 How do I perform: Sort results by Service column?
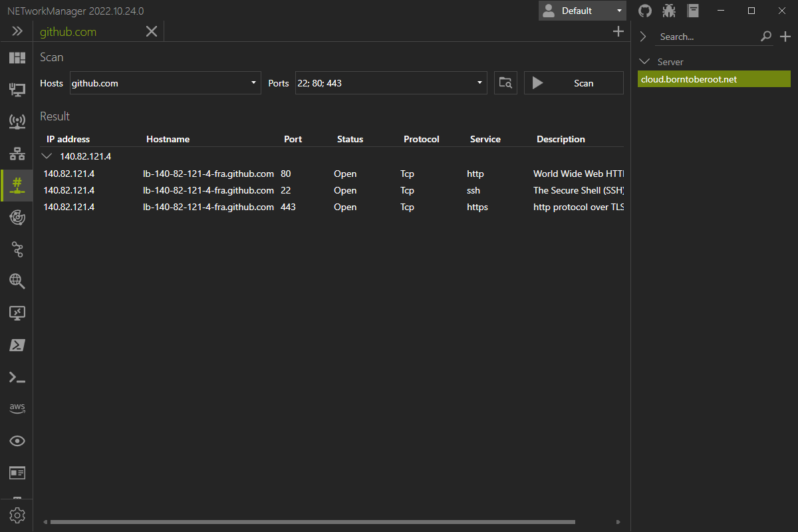(485, 139)
